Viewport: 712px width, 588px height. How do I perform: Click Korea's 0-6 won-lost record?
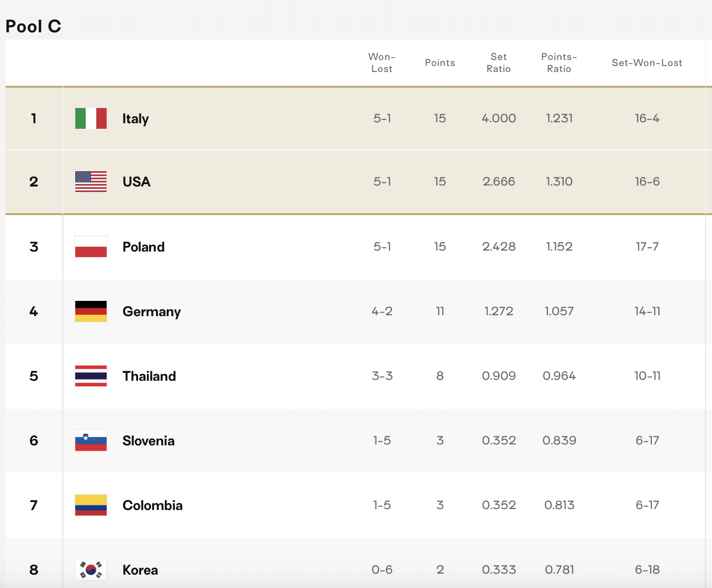(x=382, y=570)
